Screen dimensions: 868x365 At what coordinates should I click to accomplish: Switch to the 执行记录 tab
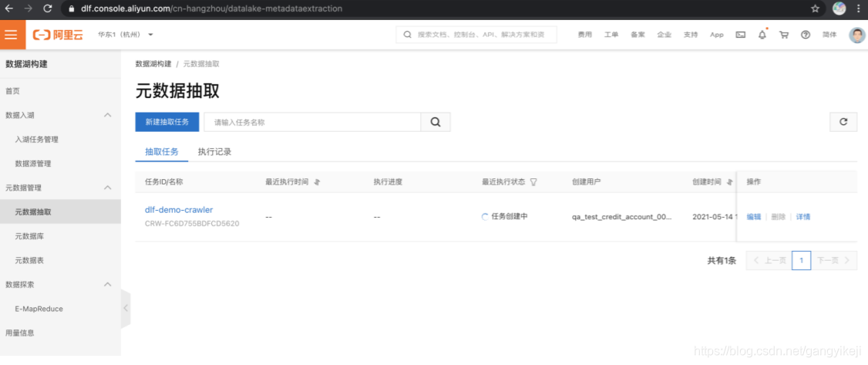click(215, 152)
